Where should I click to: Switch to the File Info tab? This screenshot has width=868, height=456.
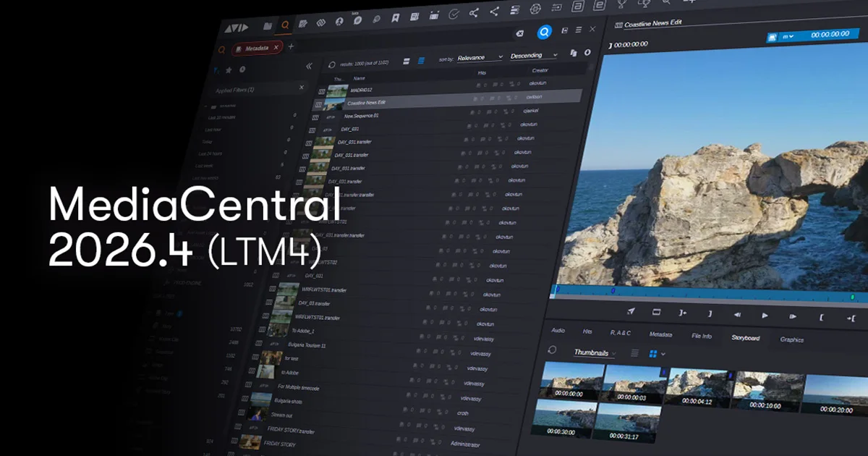(x=702, y=336)
